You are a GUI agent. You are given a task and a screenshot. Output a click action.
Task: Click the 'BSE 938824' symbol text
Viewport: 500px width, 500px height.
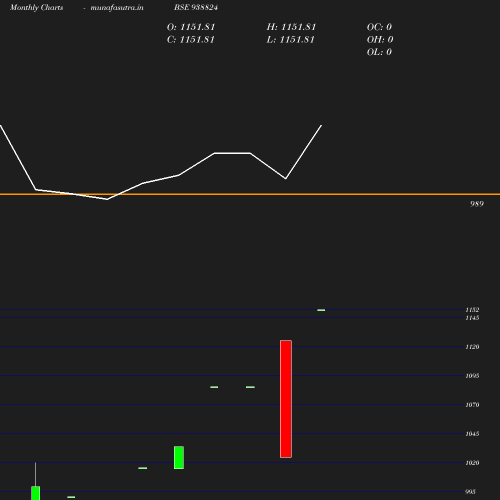(x=196, y=7)
